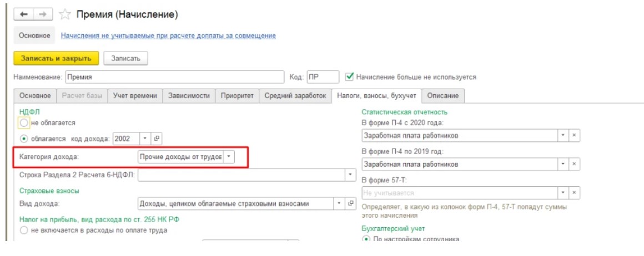Switch to the Средний заработок tab
The width and height of the screenshot is (644, 256).
[295, 96]
